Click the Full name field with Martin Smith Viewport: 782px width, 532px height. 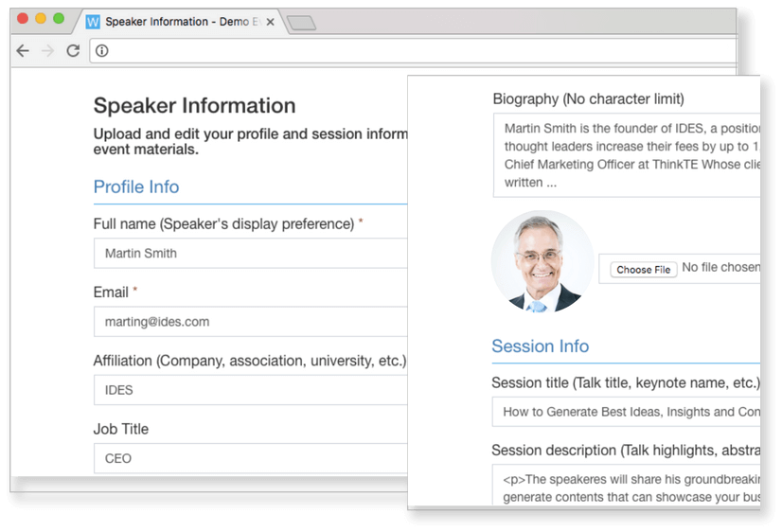[250, 254]
